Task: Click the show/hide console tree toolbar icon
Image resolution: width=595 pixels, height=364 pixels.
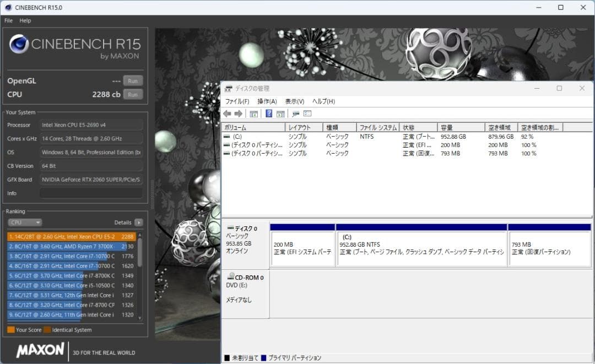Action: tap(253, 113)
